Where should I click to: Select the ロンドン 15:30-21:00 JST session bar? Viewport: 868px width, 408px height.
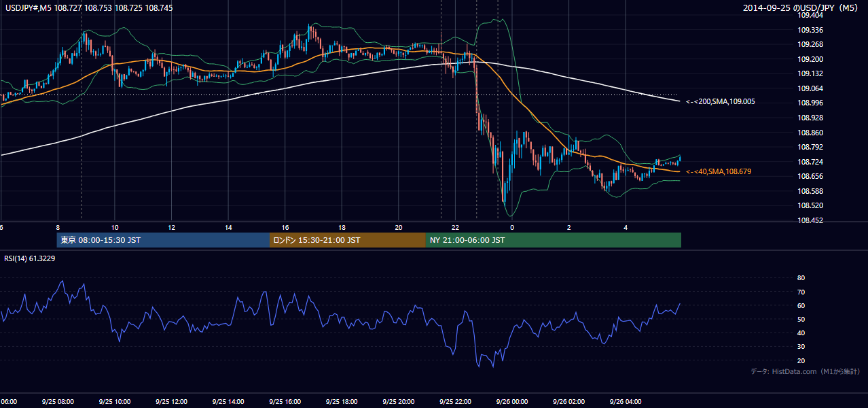click(348, 240)
